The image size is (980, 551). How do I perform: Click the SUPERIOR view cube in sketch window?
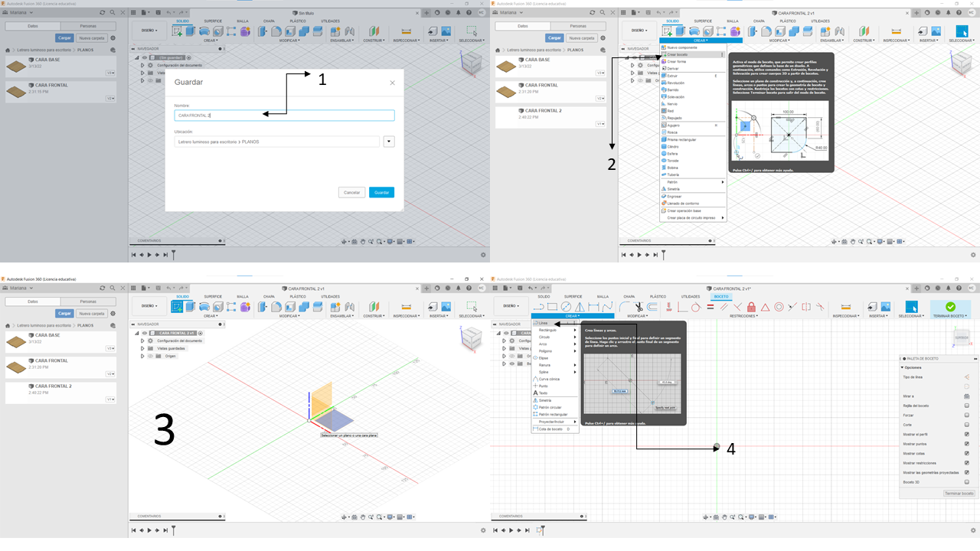point(962,337)
